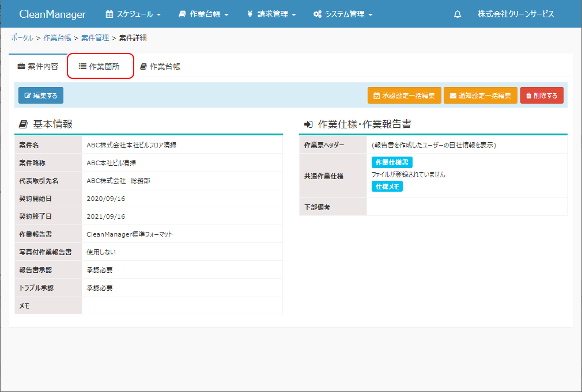The width and height of the screenshot is (582, 392).
Task: Expand the 作業台帳 navigation menu
Action: point(203,14)
